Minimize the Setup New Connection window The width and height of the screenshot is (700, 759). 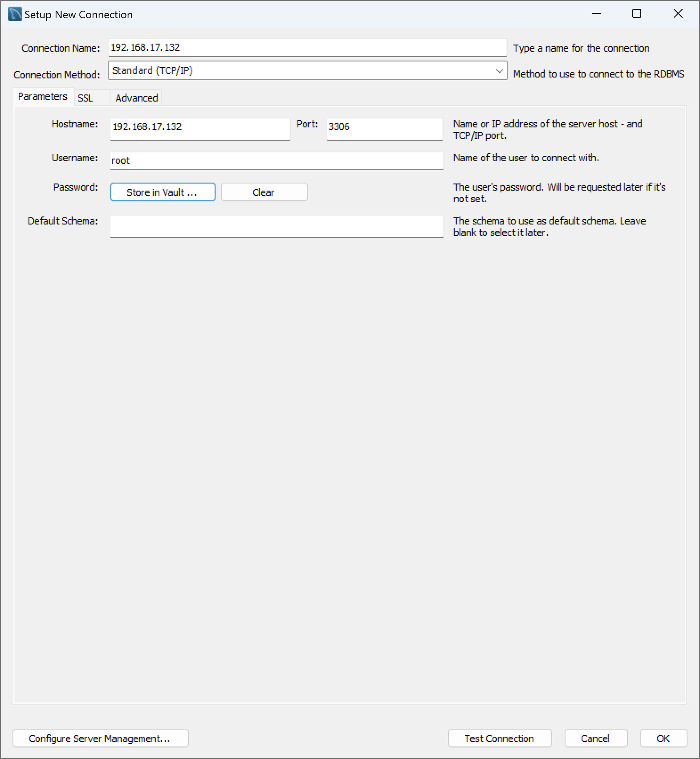tap(596, 14)
